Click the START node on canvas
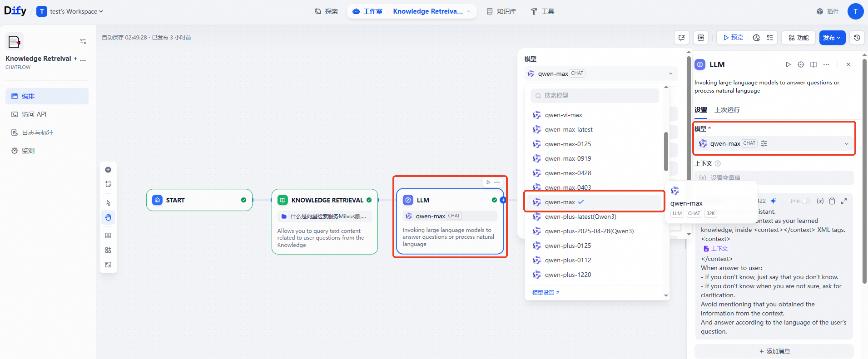Viewport: 868px width, 359px height. pos(199,200)
